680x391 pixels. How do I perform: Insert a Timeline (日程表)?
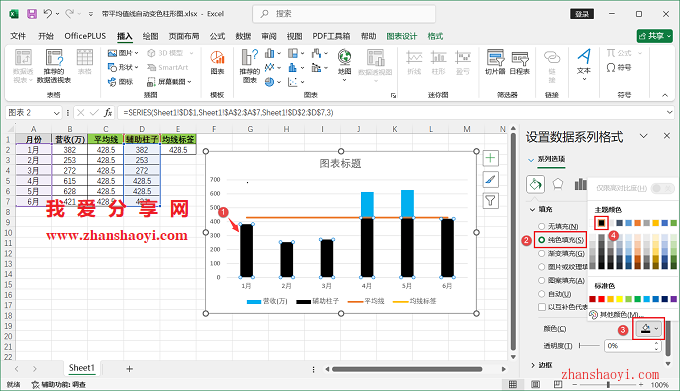(x=520, y=62)
